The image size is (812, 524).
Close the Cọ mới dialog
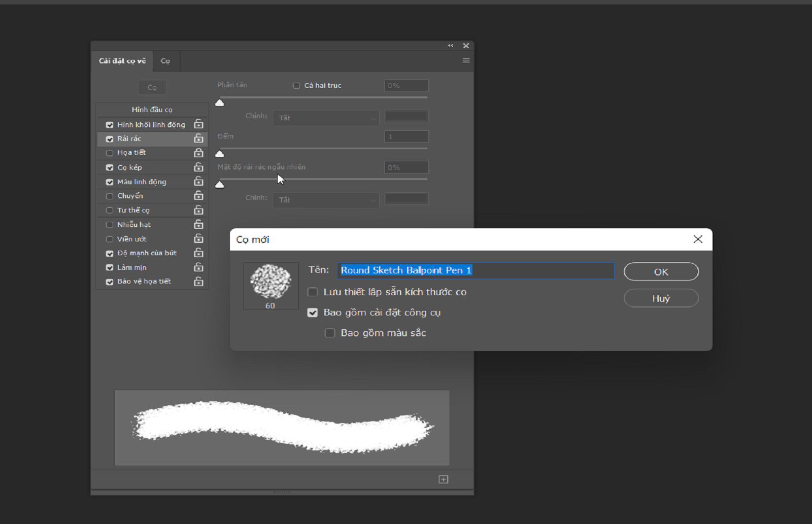click(698, 239)
